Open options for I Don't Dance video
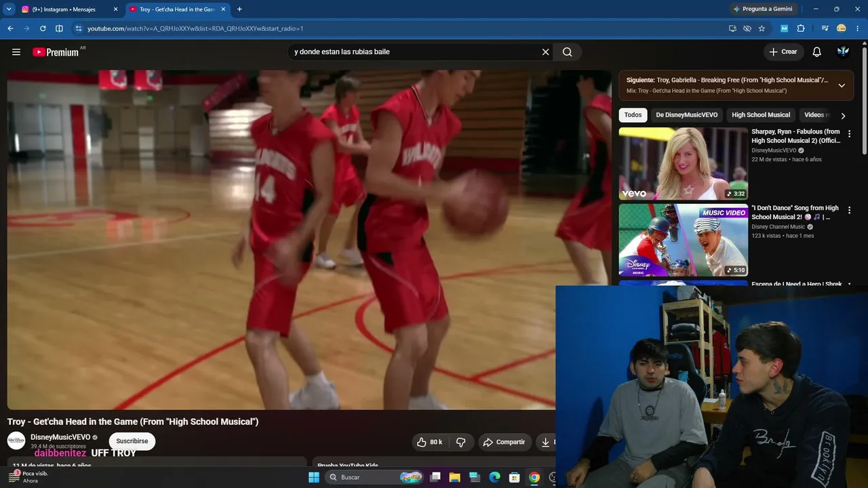Screen dimensions: 868x488 849,211
